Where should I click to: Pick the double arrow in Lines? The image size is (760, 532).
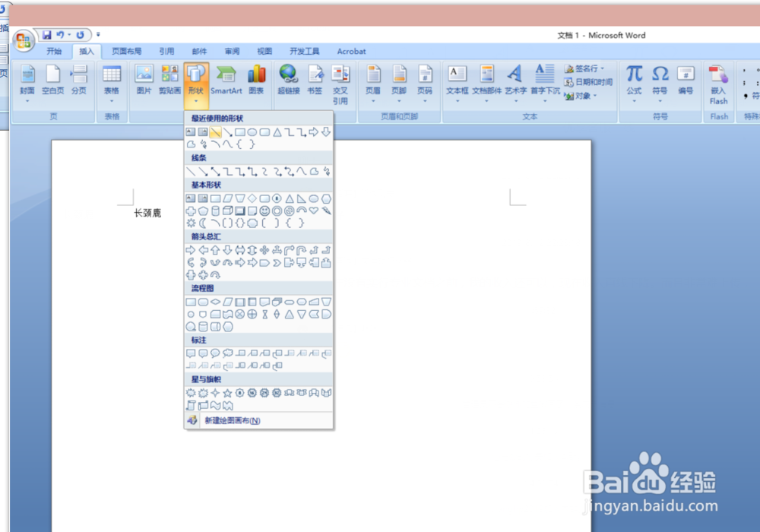click(215, 171)
